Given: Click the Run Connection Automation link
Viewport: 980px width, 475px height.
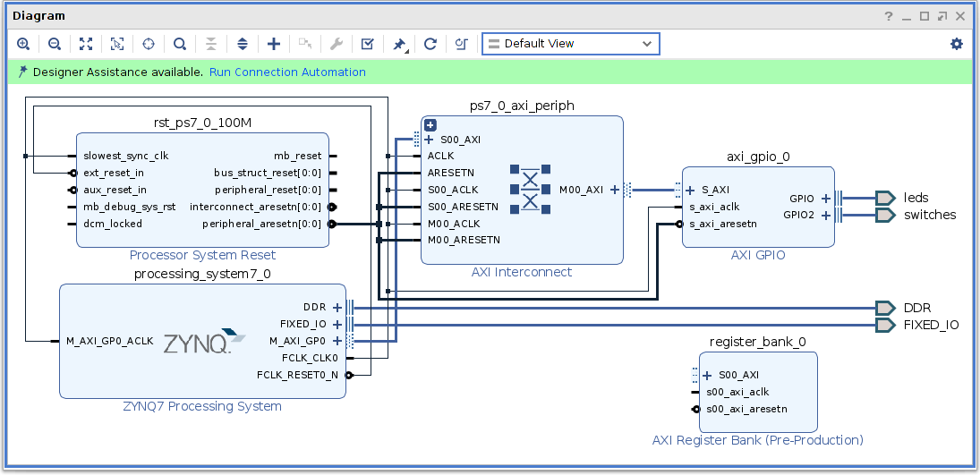Looking at the screenshot, I should click(x=287, y=72).
